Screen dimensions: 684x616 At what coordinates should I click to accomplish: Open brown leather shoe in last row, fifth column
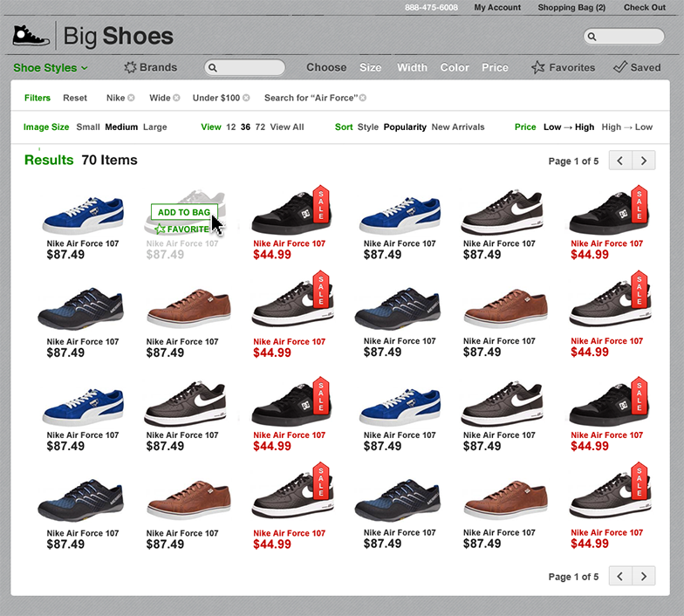tap(506, 499)
